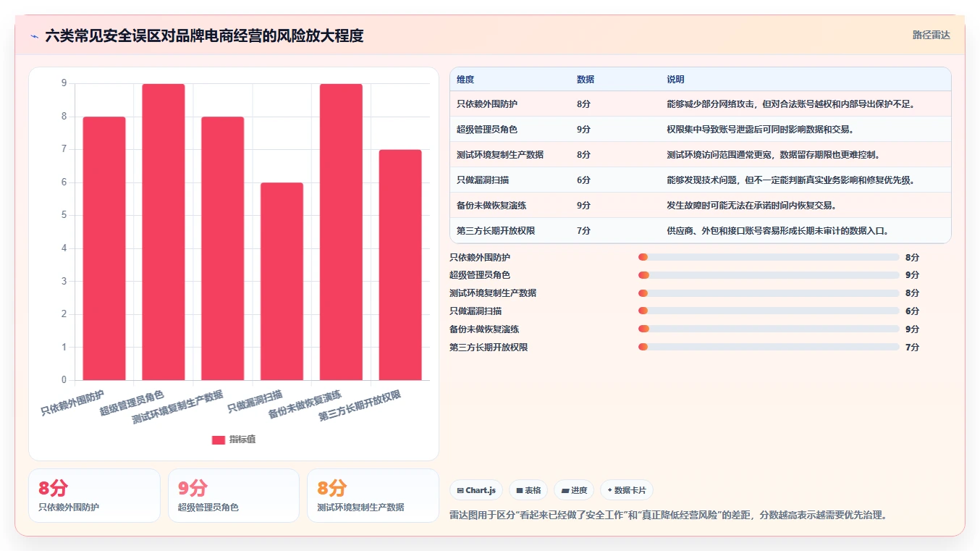Click the dashboard title 六类常见安全误区
980x551 pixels.
point(204,35)
